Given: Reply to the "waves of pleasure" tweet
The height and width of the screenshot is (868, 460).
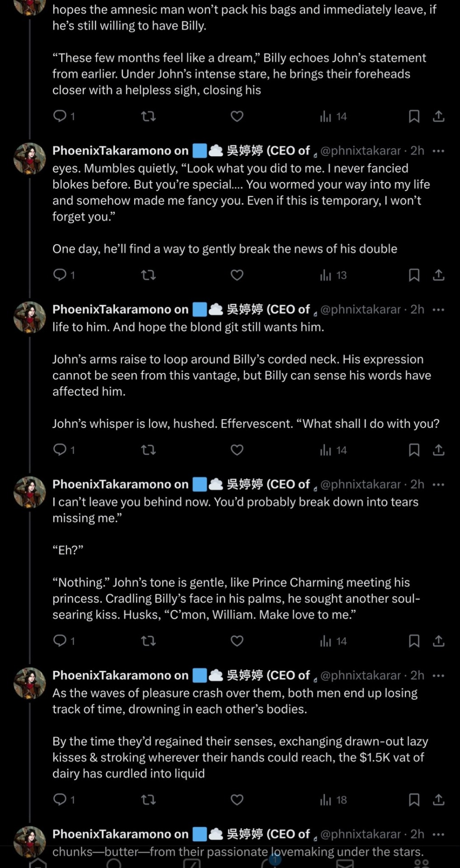Looking at the screenshot, I should point(60,799).
